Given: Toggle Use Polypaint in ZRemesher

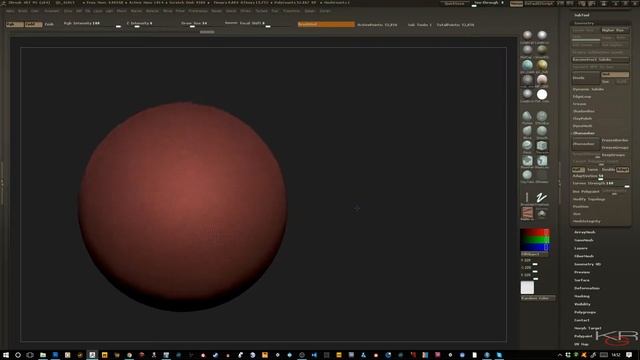Looking at the screenshot, I should point(586,191).
